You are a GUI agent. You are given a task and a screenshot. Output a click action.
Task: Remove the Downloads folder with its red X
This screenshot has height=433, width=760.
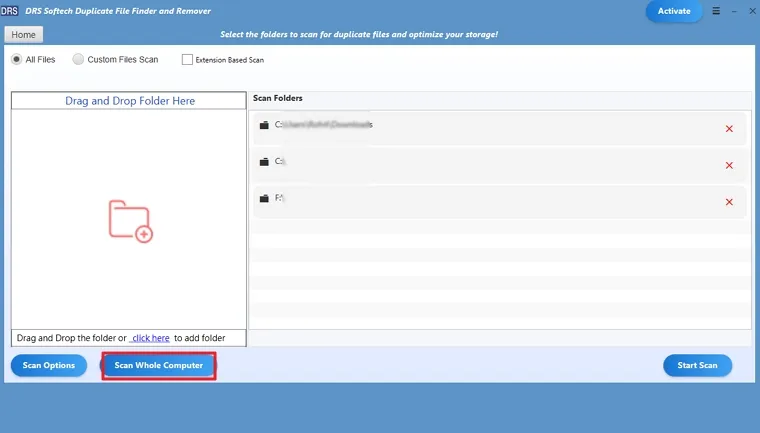click(x=729, y=128)
